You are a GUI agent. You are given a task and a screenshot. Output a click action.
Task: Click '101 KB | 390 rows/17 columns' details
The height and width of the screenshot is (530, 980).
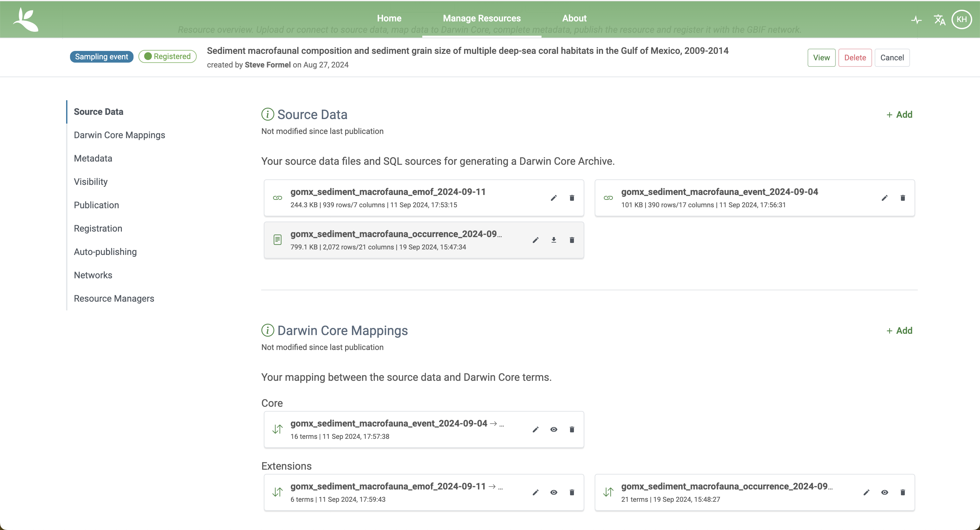pyautogui.click(x=667, y=205)
